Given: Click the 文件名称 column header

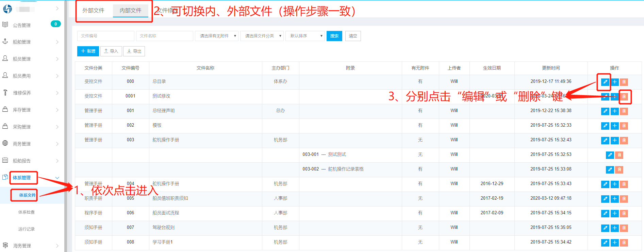Looking at the screenshot, I should (205, 68).
